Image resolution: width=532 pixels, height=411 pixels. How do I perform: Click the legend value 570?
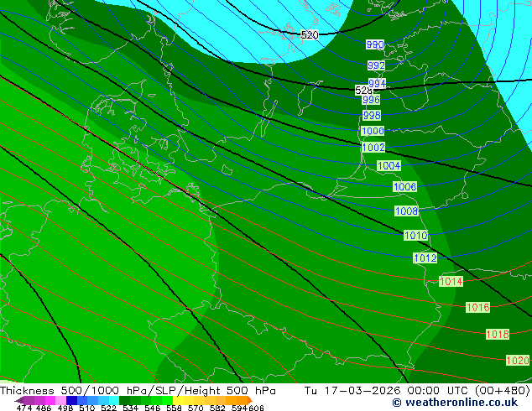point(196,408)
